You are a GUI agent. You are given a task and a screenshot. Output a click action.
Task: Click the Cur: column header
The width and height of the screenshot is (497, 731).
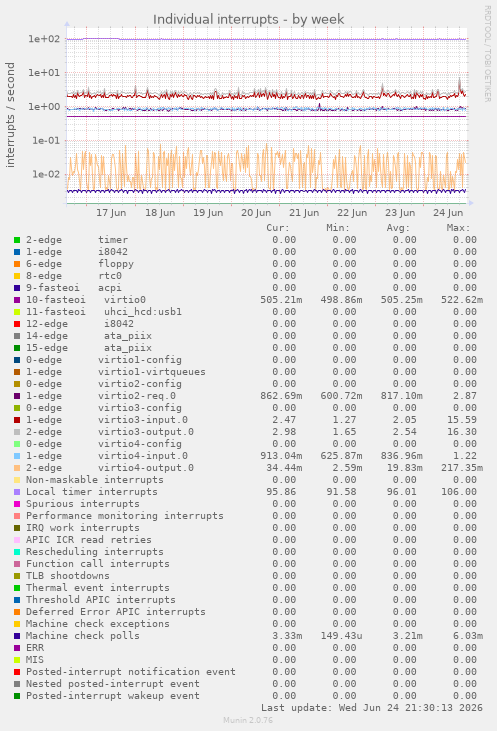pos(278,228)
